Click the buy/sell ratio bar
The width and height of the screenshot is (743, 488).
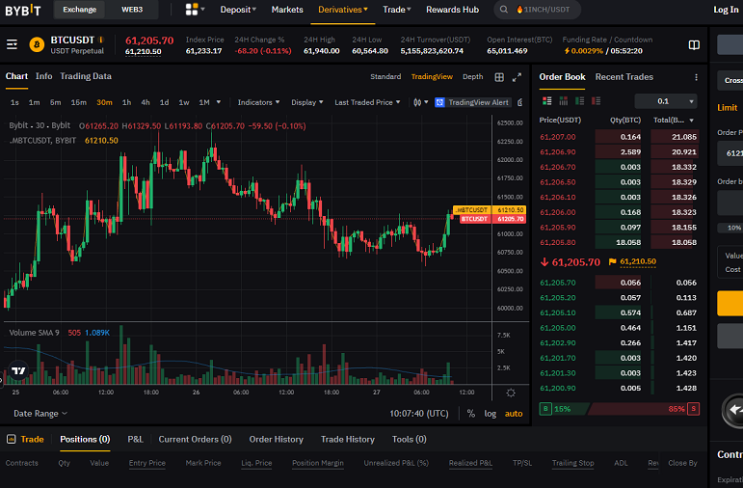point(619,408)
